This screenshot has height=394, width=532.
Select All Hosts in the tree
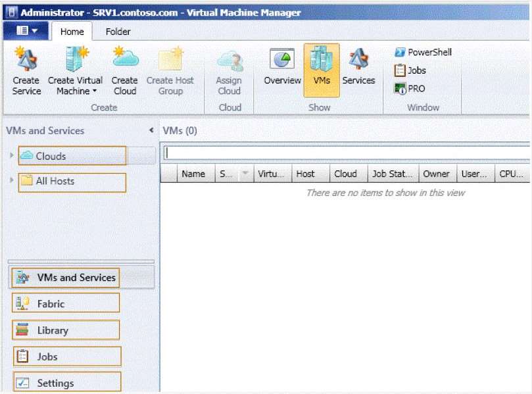(72, 183)
